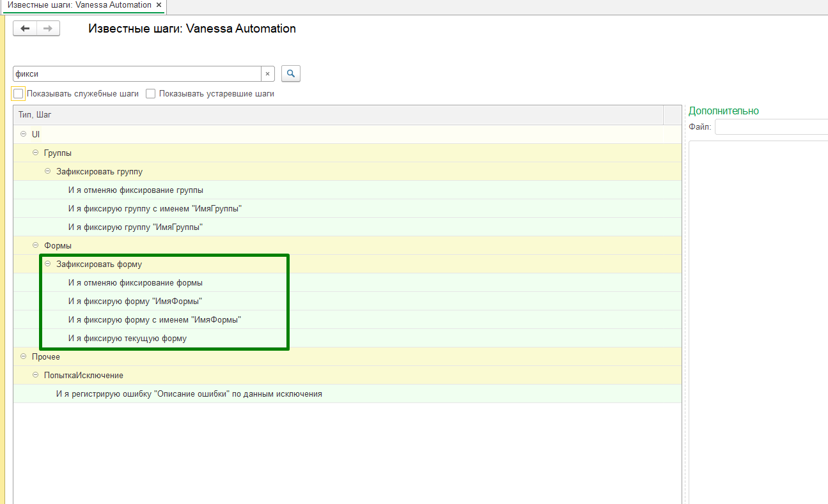This screenshot has height=504, width=828.
Task: Enable Показывать устаревшие шаги checkbox
Action: point(151,94)
